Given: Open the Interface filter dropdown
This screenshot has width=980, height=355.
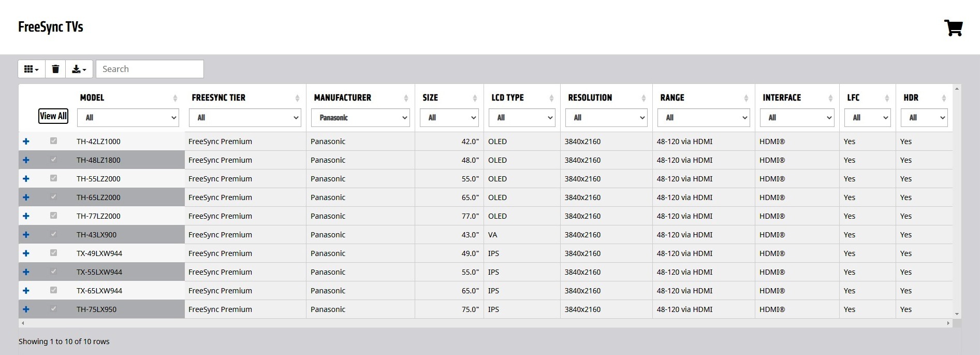Looking at the screenshot, I should [x=797, y=118].
